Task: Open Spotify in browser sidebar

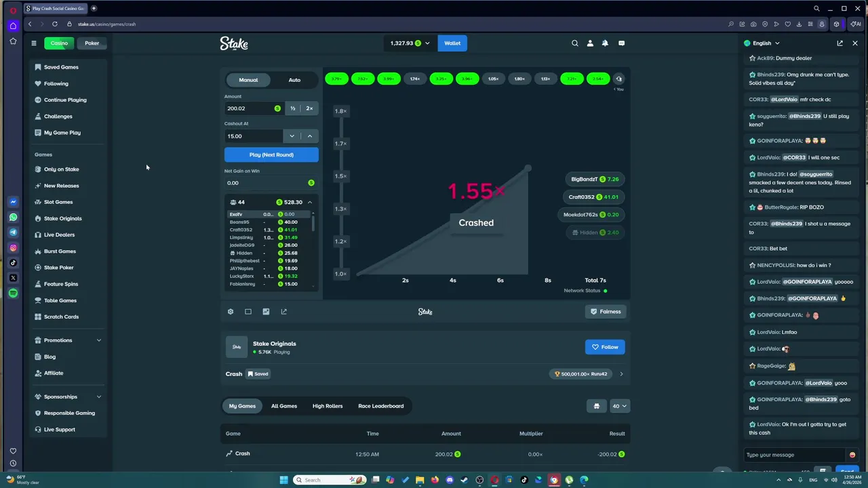Action: coord(13,293)
